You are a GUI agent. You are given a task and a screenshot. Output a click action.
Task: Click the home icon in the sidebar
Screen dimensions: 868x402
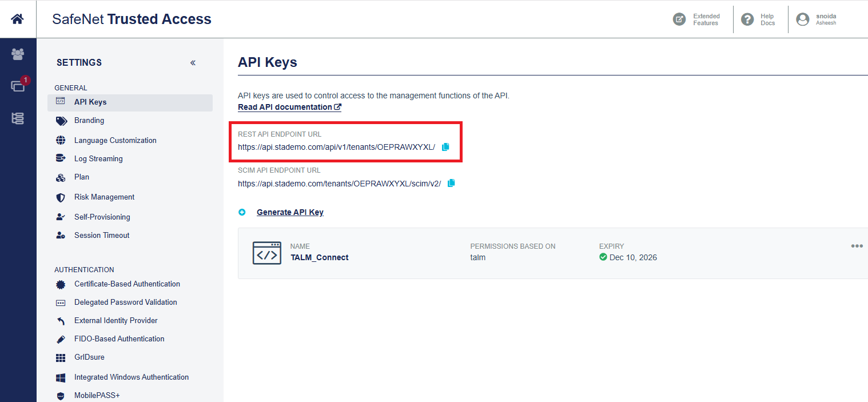(17, 18)
